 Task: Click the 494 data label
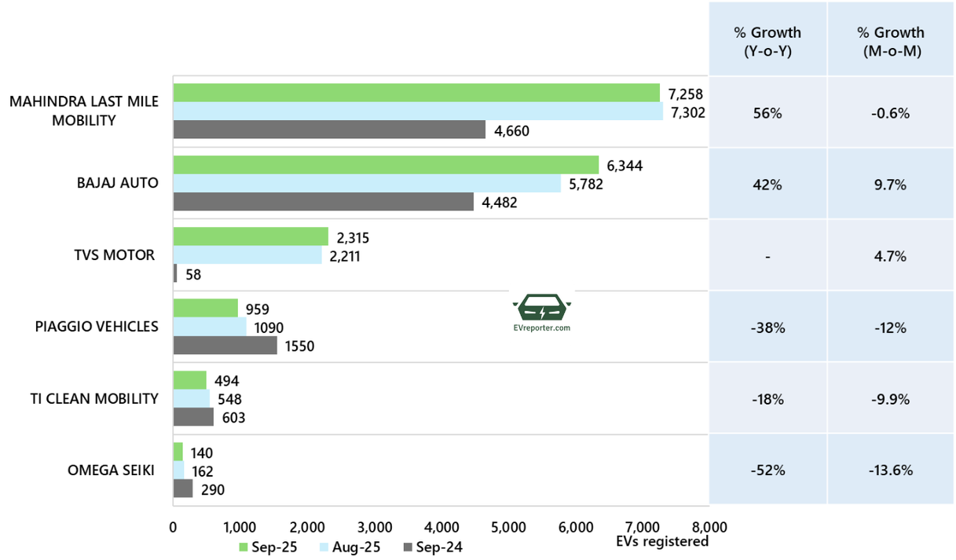pos(227,381)
